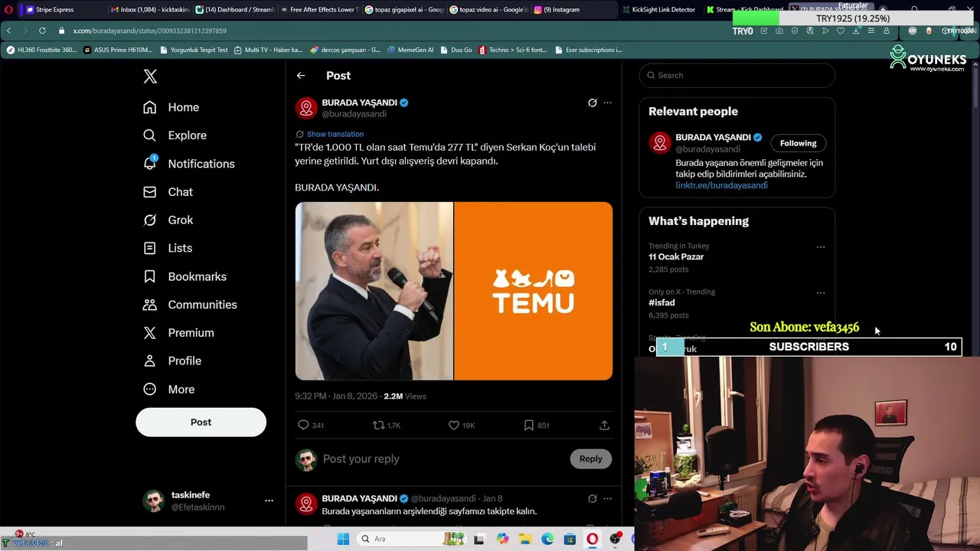This screenshot has width=980, height=551.
Task: Click the 2.2M Views count
Action: [405, 396]
